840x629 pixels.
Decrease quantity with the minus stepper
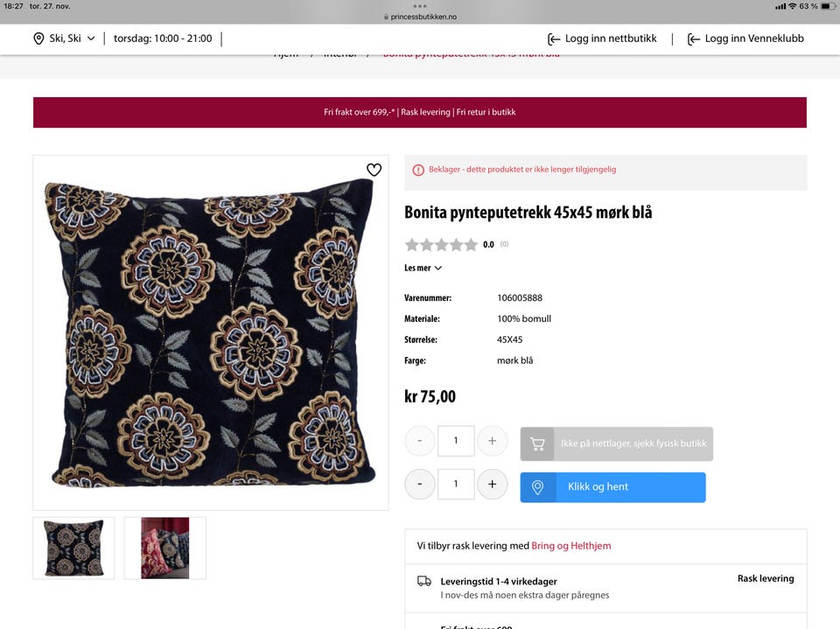pos(419,441)
